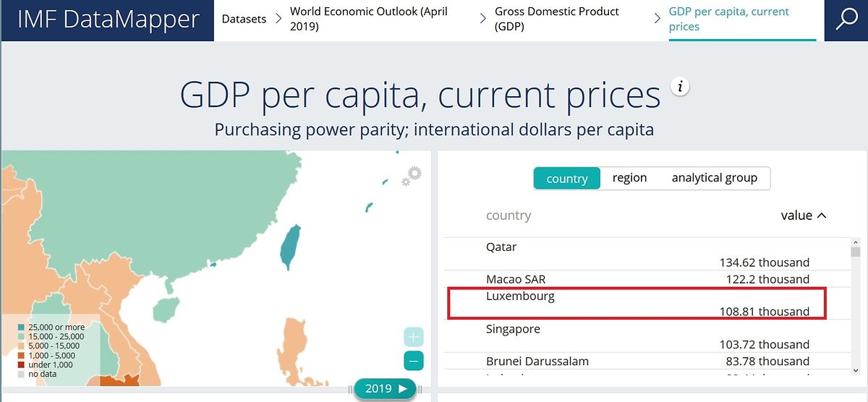Switch the list to region view

coord(629,178)
